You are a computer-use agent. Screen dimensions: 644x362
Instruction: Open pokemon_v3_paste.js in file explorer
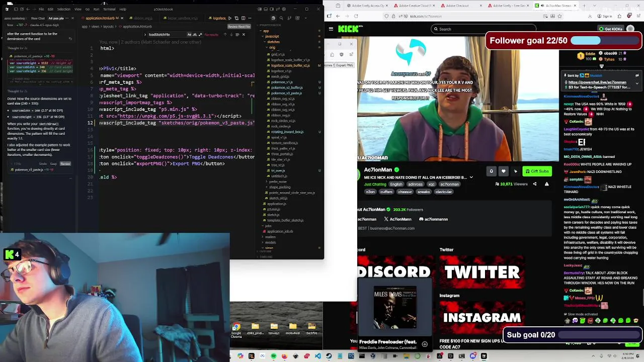coord(287,94)
